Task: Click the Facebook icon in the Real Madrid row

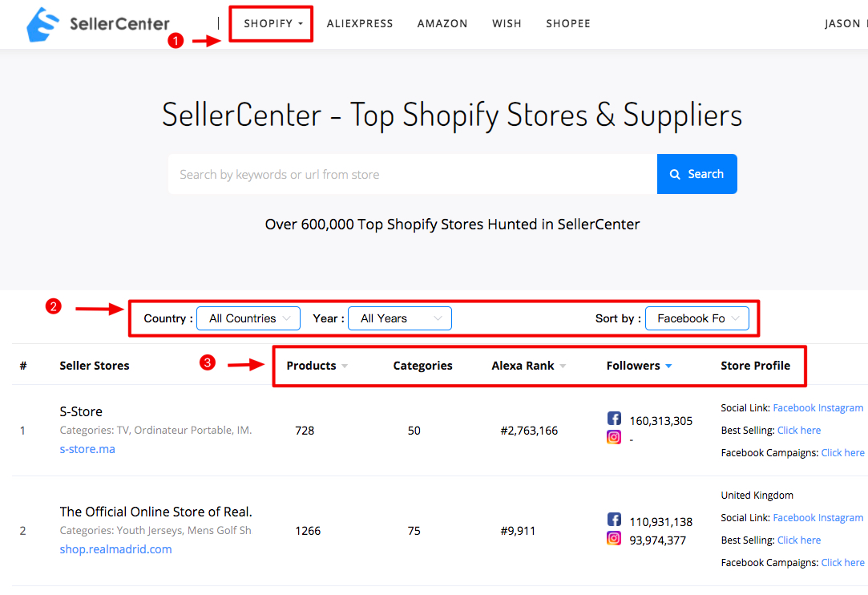Action: [x=614, y=520]
